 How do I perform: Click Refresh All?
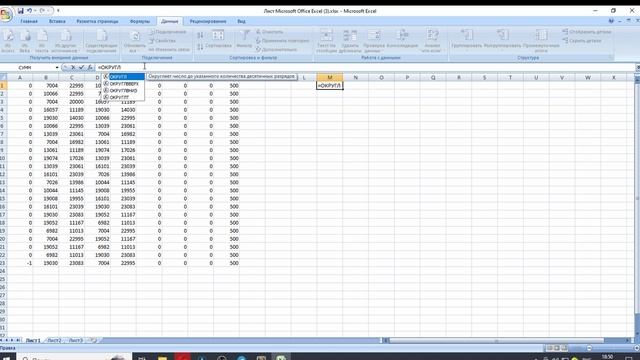134,41
